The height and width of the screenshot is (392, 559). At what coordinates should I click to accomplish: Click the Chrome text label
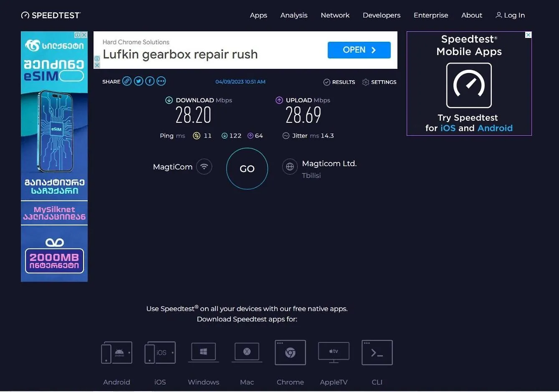[290, 382]
